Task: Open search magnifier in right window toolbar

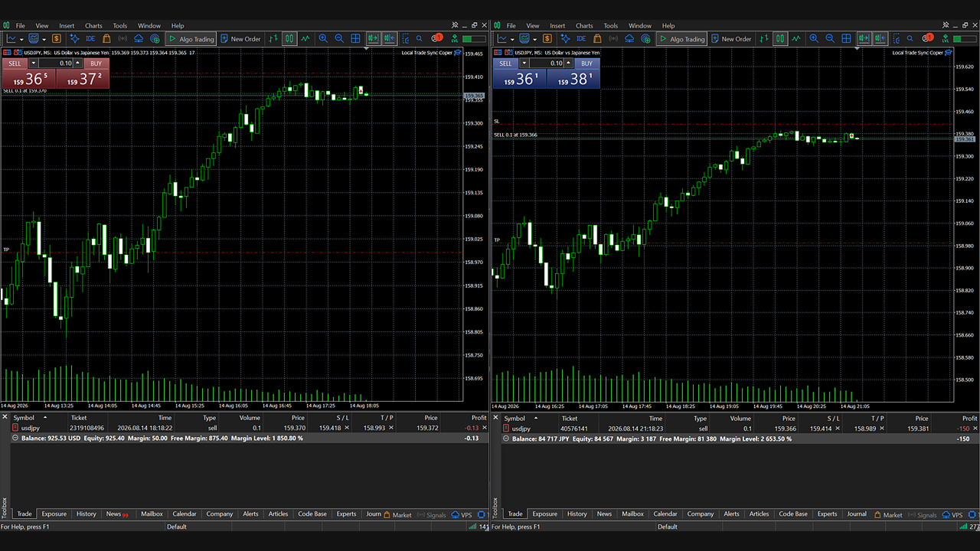Action: tap(910, 38)
